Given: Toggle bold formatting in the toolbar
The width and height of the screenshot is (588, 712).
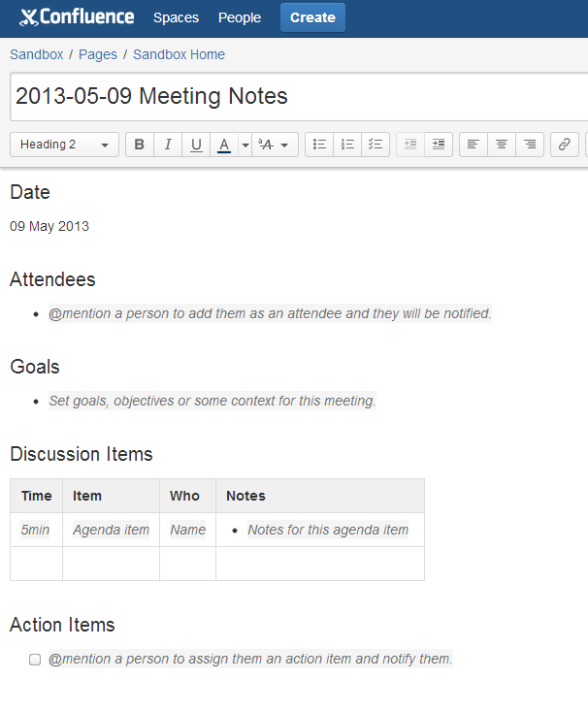Looking at the screenshot, I should [140, 145].
